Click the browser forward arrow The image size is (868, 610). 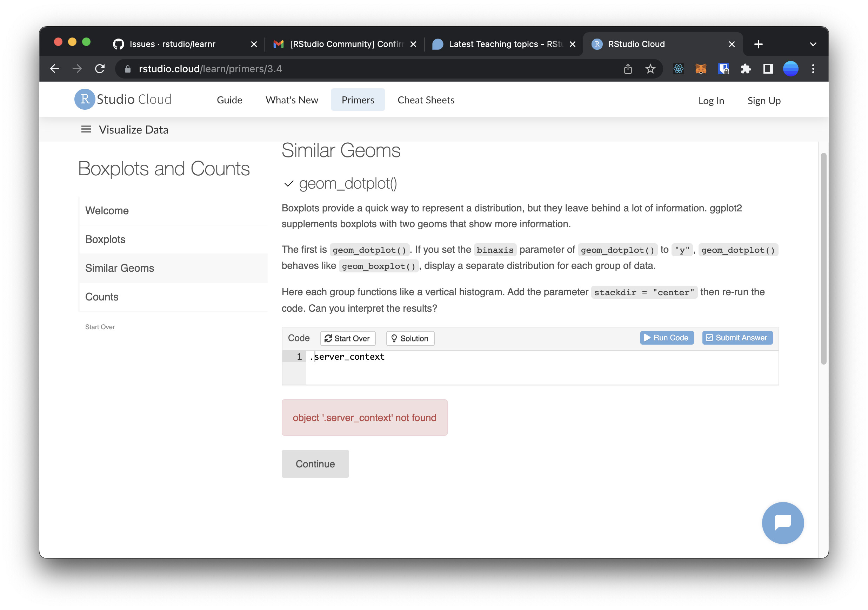coord(77,69)
